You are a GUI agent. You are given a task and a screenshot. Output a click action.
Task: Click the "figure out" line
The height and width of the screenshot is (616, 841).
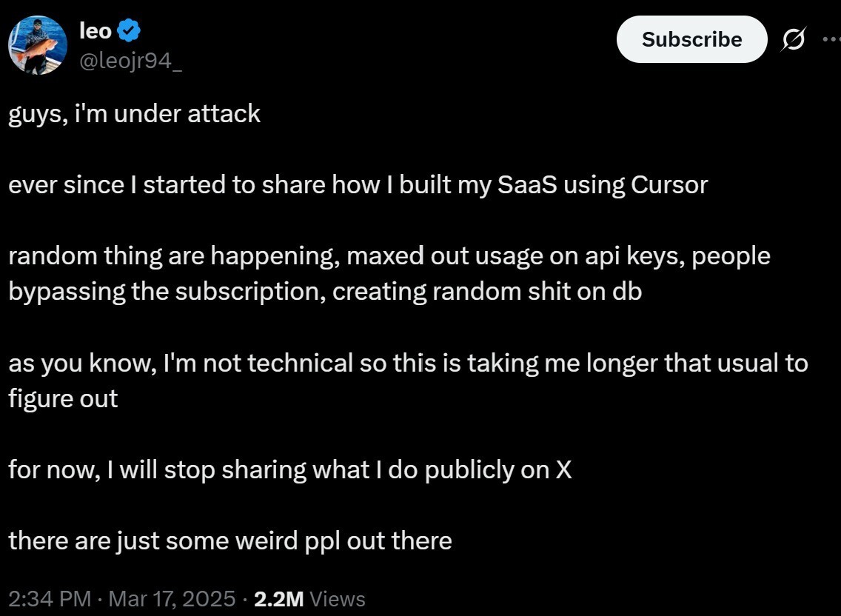tap(63, 398)
